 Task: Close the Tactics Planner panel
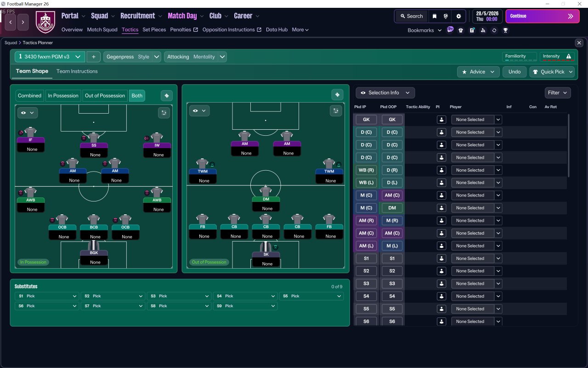[579, 43]
